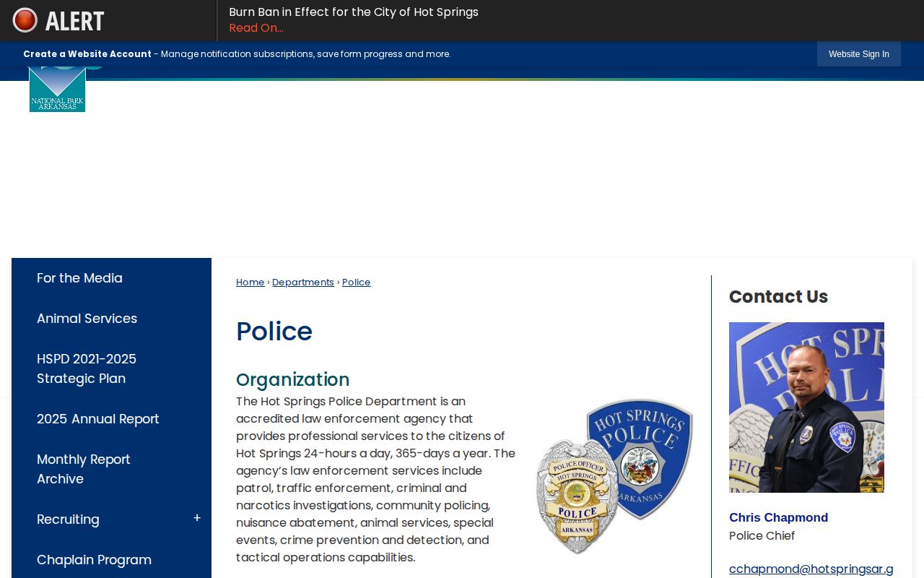Click the Police Chief job title text
Viewport: 924px width, 578px height.
pos(762,536)
